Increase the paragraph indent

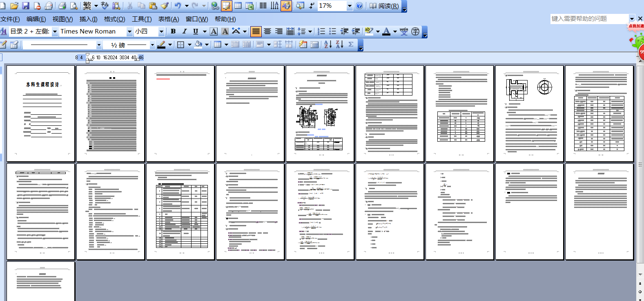pos(356,31)
